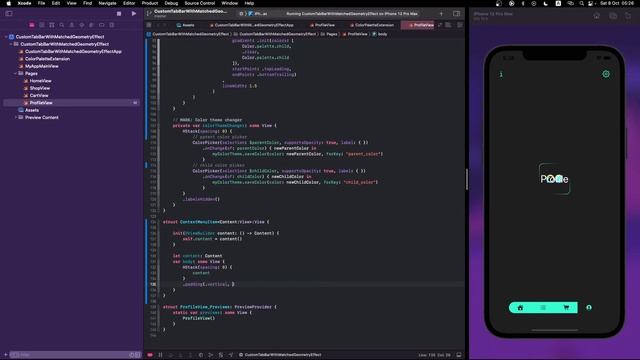Click the Simulator home button icon
This screenshot has height=360, width=640.
pyautogui.click(x=597, y=16)
